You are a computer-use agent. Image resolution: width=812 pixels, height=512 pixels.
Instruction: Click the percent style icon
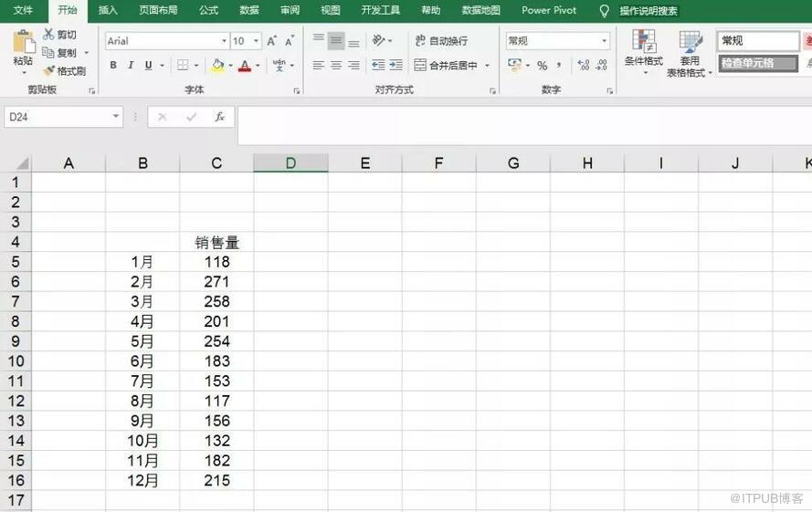pyautogui.click(x=543, y=66)
